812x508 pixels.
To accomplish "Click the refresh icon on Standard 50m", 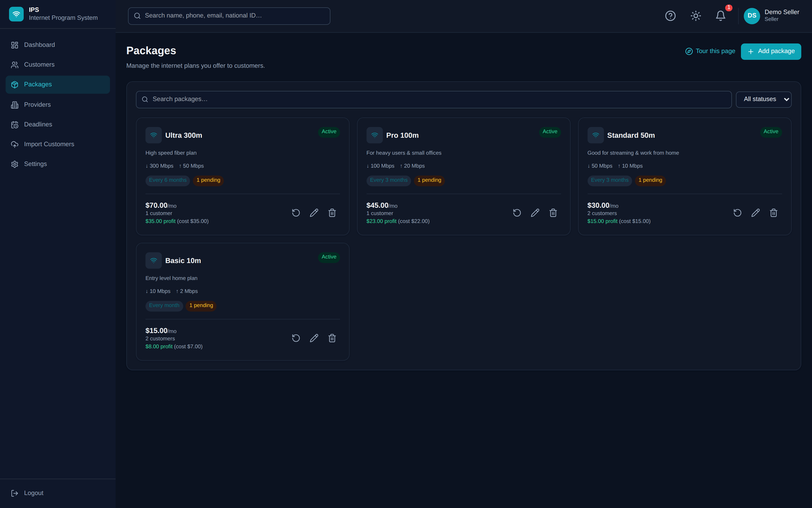I will coord(738,213).
